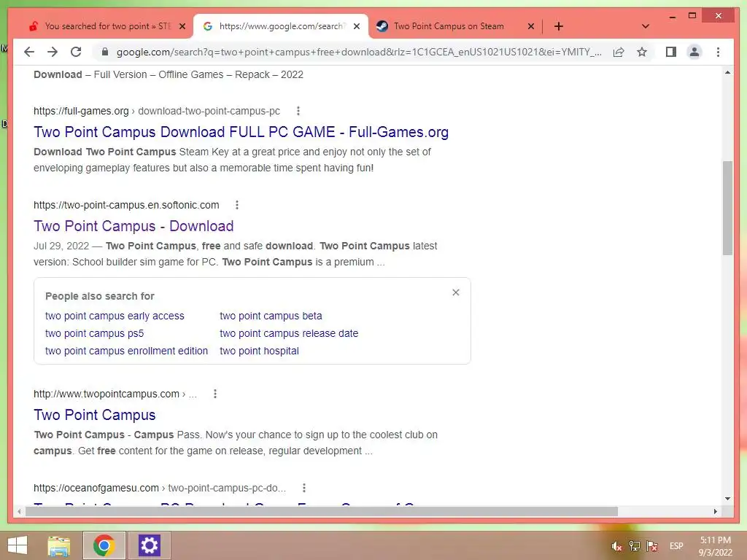Open options for oceanofgamesu.com result
This screenshot has width=747, height=560.
click(x=304, y=488)
